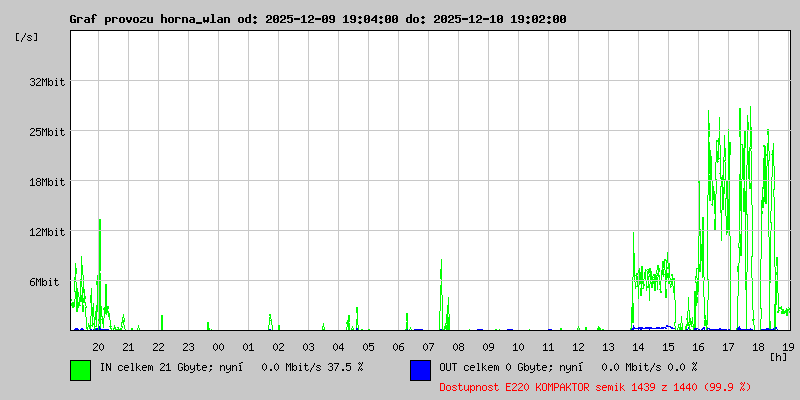
Task: Click the '21' hour label on x-axis
Action: [x=129, y=347]
